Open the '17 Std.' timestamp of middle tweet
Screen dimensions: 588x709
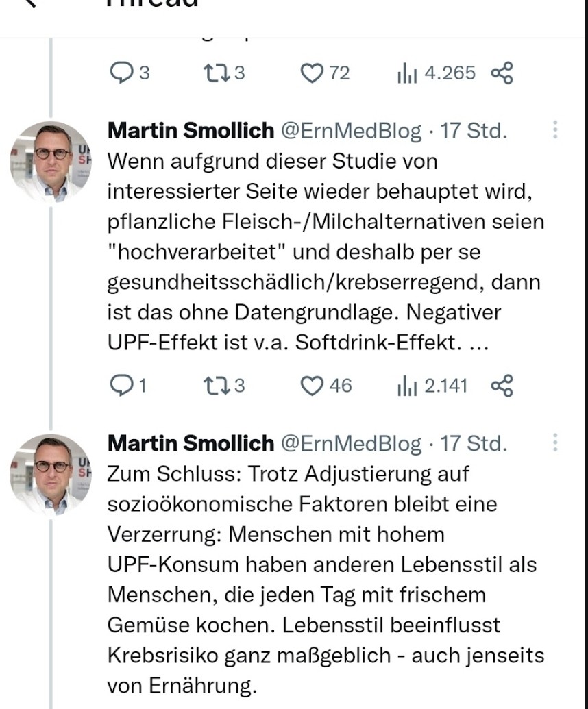[474, 130]
